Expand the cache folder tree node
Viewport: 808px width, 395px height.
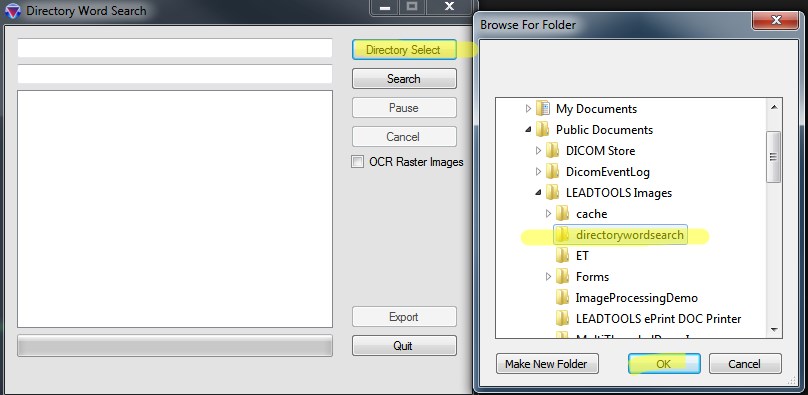[x=548, y=214]
